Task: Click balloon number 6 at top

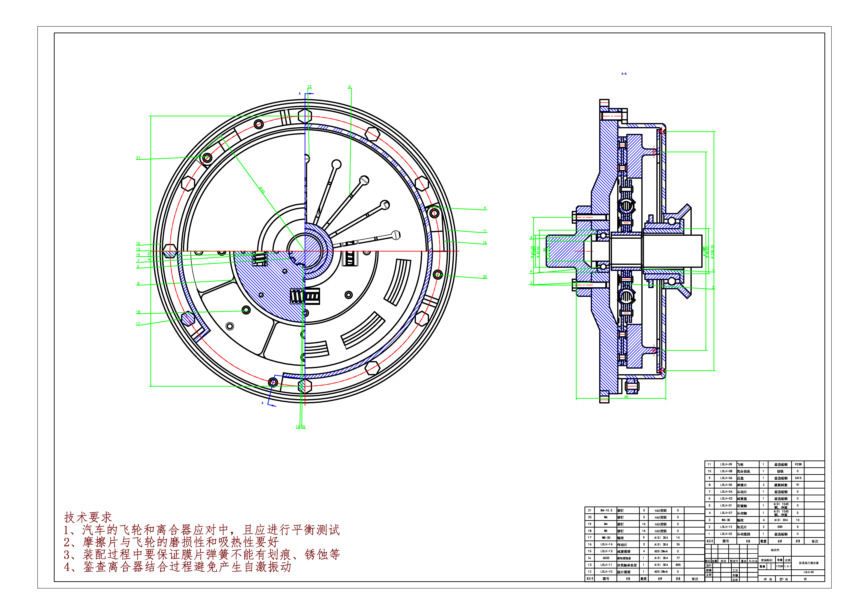Action: [350, 87]
